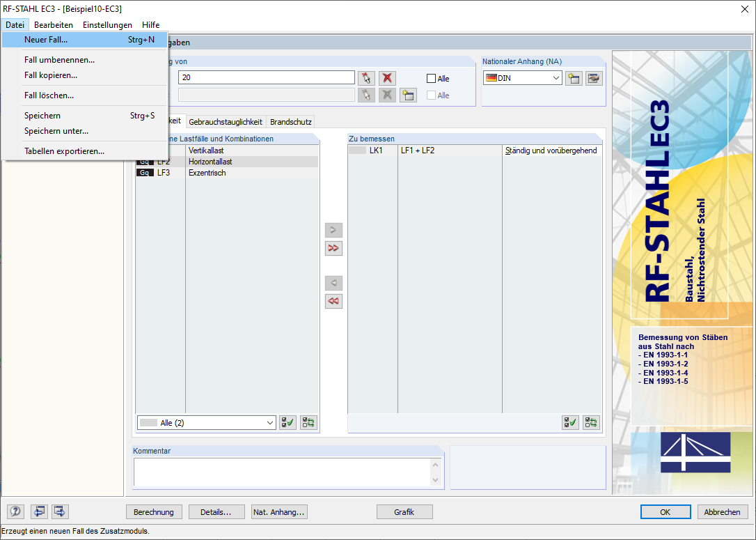Toggle the enabled Alle checkbox
The image size is (756, 540).
(432, 79)
